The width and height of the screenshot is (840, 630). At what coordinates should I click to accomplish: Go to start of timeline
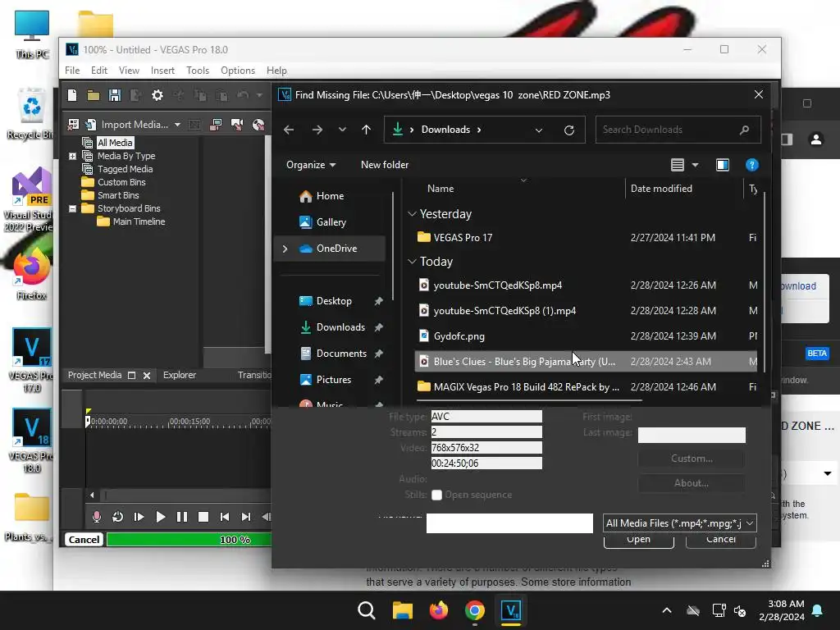pos(225,517)
